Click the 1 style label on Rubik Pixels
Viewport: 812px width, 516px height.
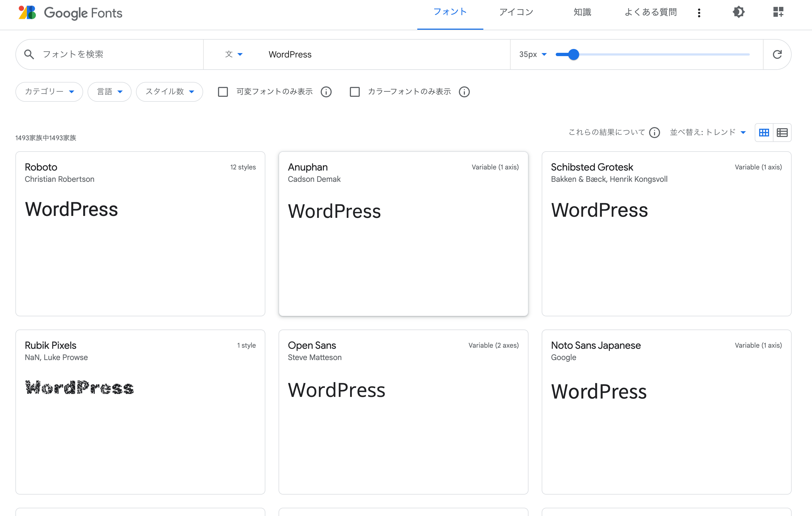click(x=246, y=345)
